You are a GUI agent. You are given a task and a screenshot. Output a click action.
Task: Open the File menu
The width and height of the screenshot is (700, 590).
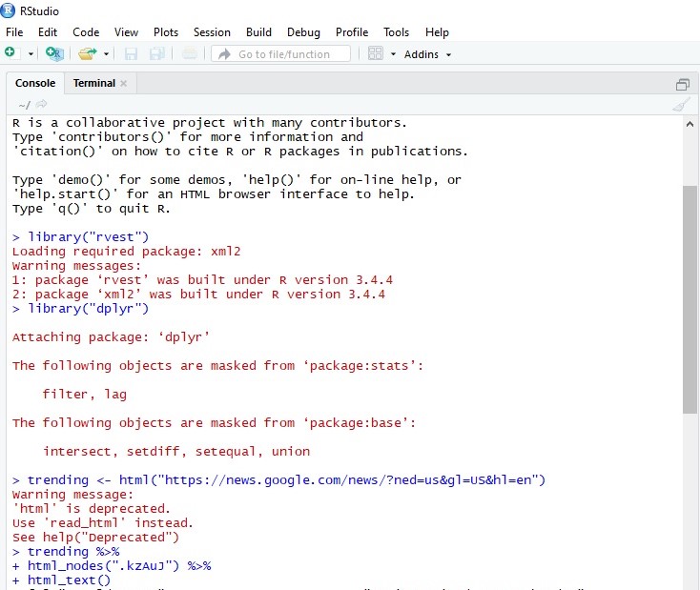click(14, 32)
